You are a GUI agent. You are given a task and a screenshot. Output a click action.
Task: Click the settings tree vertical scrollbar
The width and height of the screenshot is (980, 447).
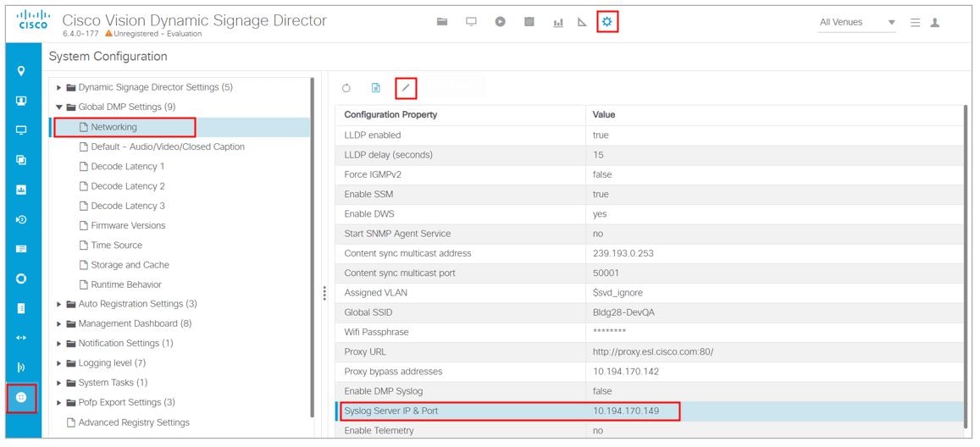pos(312,246)
